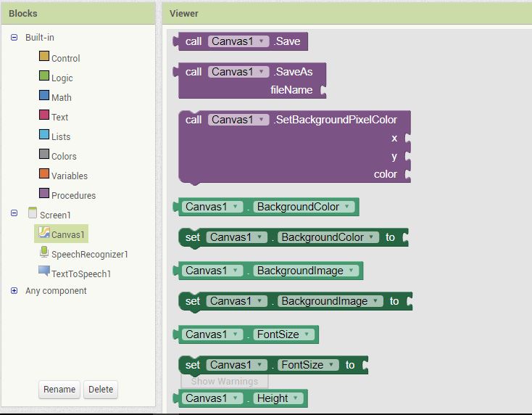Click the Text blocks pink icon
Image resolution: width=532 pixels, height=415 pixels.
point(44,115)
